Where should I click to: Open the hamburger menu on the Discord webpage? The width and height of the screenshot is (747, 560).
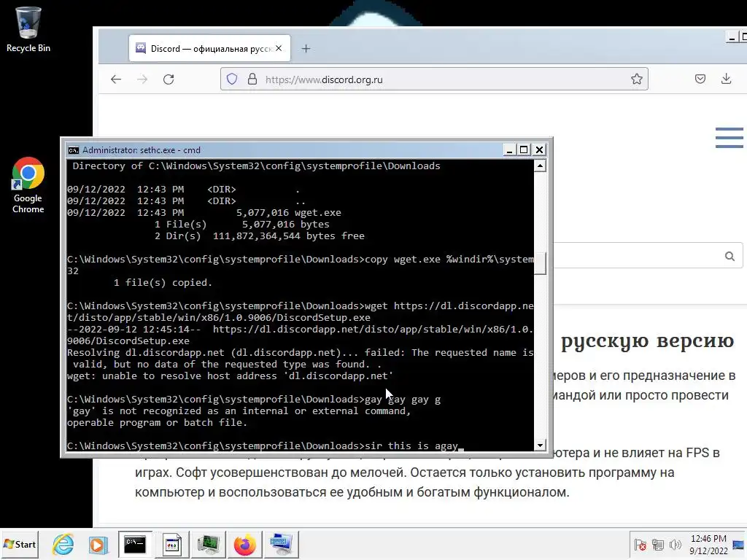click(729, 138)
